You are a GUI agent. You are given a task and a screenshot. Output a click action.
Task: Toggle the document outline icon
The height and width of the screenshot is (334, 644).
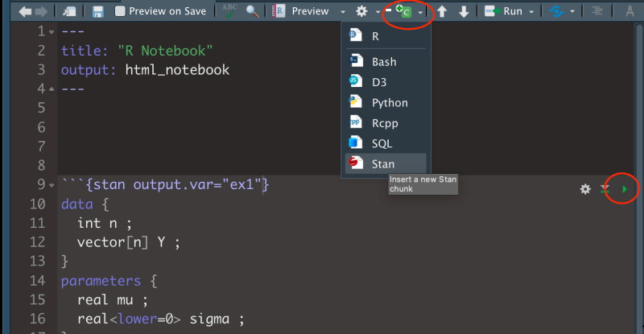click(x=597, y=11)
